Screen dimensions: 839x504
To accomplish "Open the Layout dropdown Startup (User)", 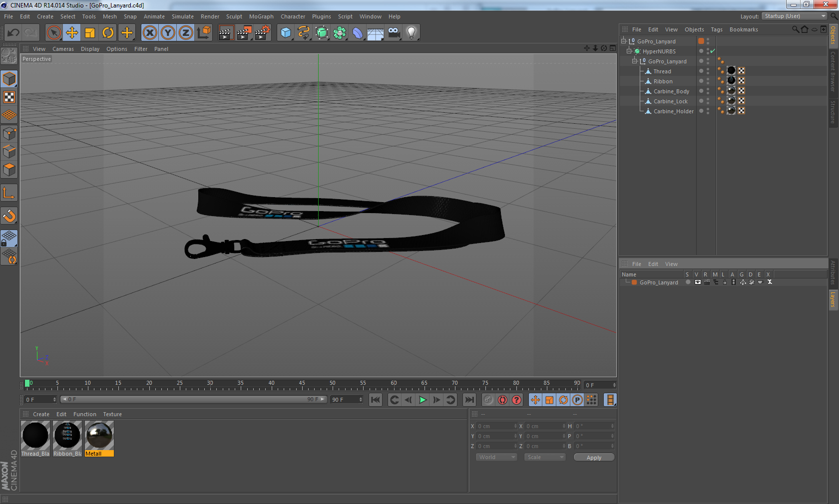I will coord(794,16).
